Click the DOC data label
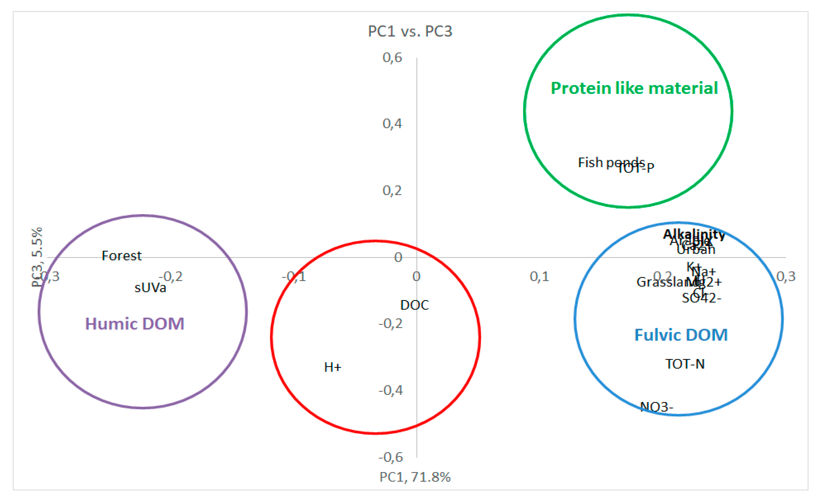The height and width of the screenshot is (504, 822). (414, 305)
